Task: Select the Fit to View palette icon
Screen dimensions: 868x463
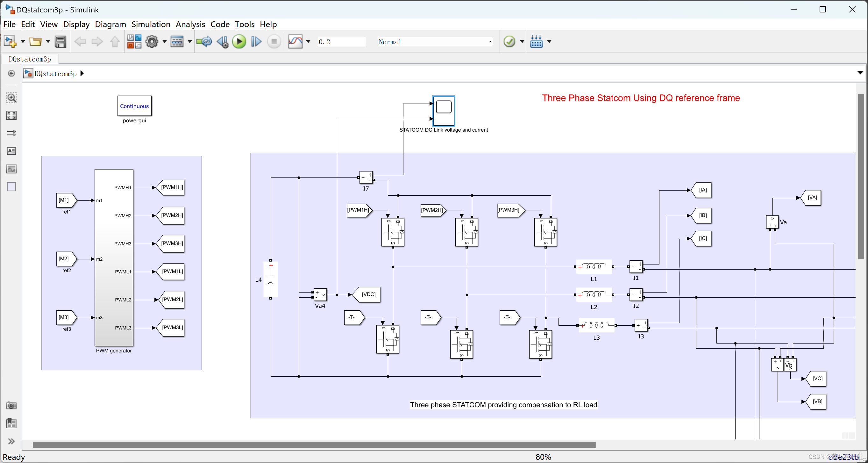Action: 11,115
